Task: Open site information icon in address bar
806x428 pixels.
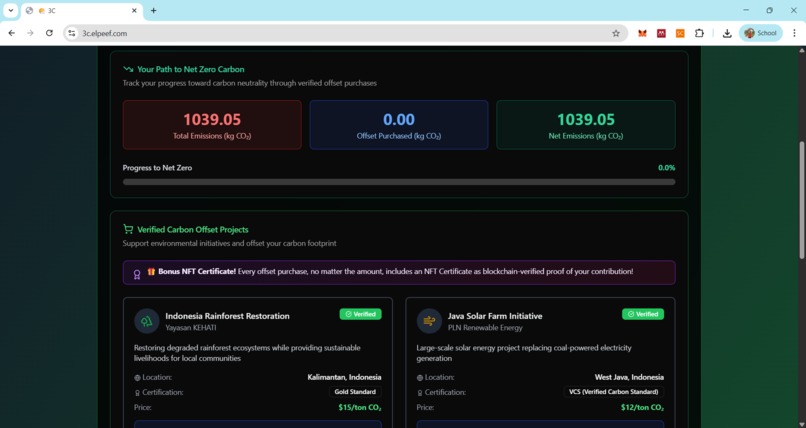Action: point(72,33)
